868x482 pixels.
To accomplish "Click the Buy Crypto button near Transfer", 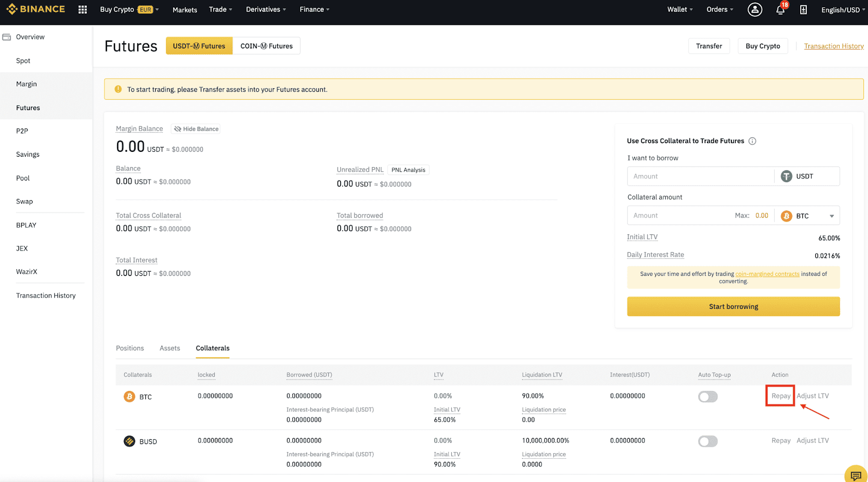I will [763, 46].
